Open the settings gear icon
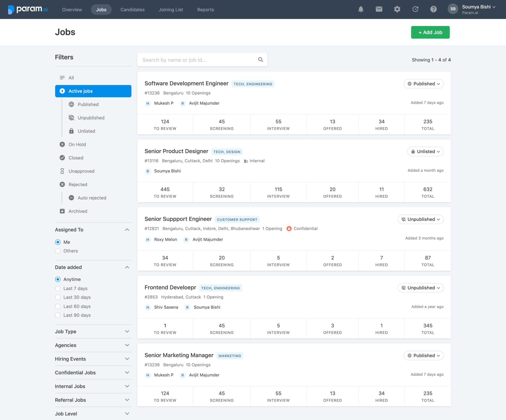 tap(397, 9)
